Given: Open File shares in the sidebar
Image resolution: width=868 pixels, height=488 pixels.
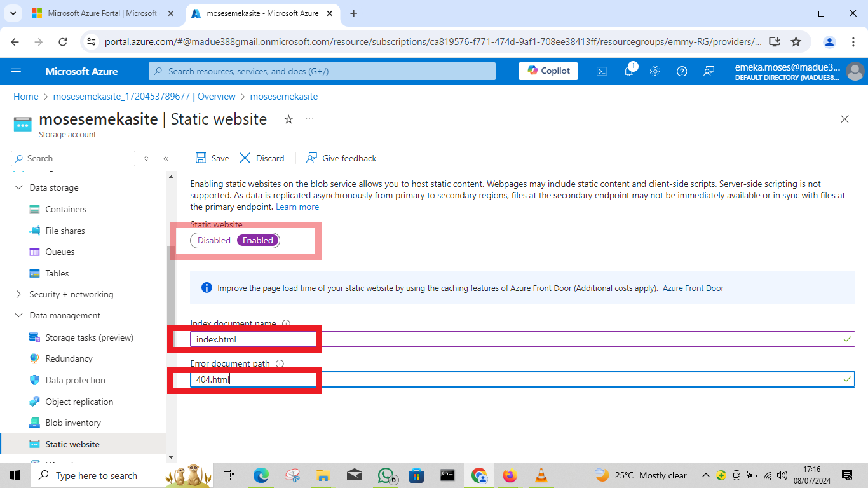Looking at the screenshot, I should coord(65,231).
